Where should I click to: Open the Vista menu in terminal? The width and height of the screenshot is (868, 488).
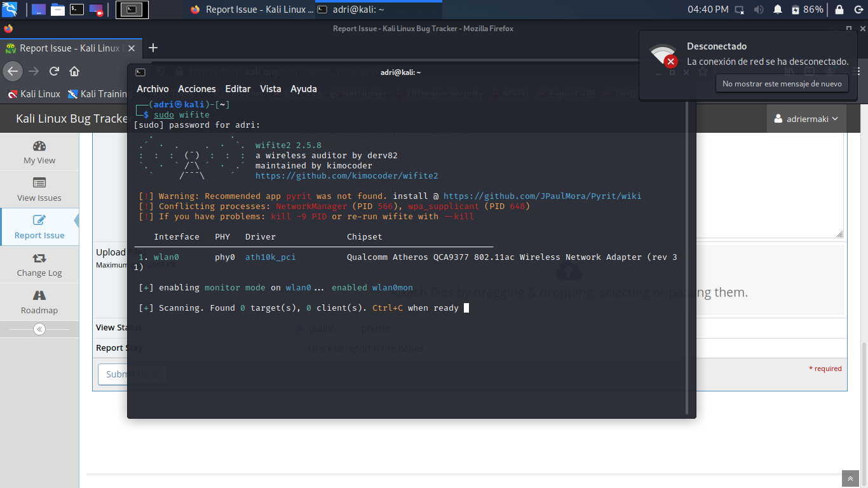point(270,89)
